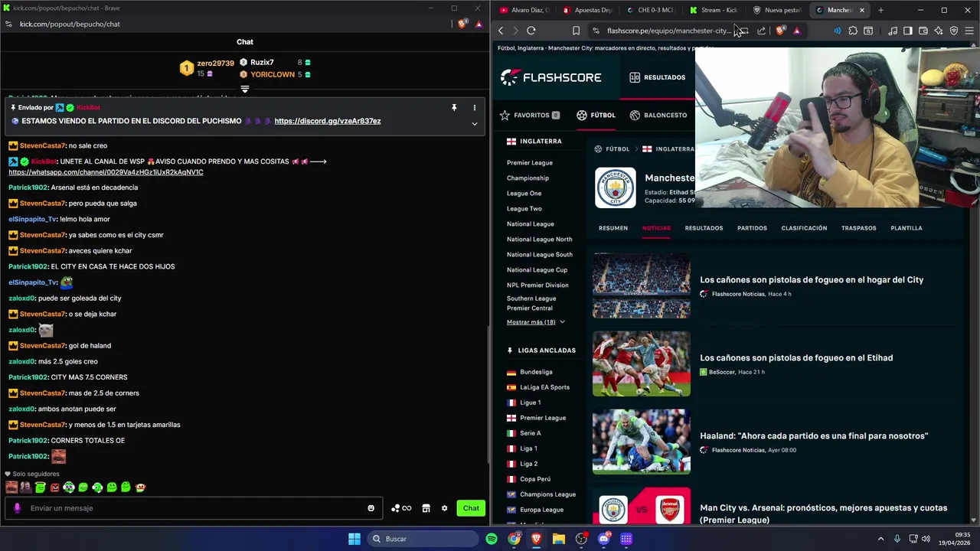Click the Flashscore address bar

pos(669,31)
